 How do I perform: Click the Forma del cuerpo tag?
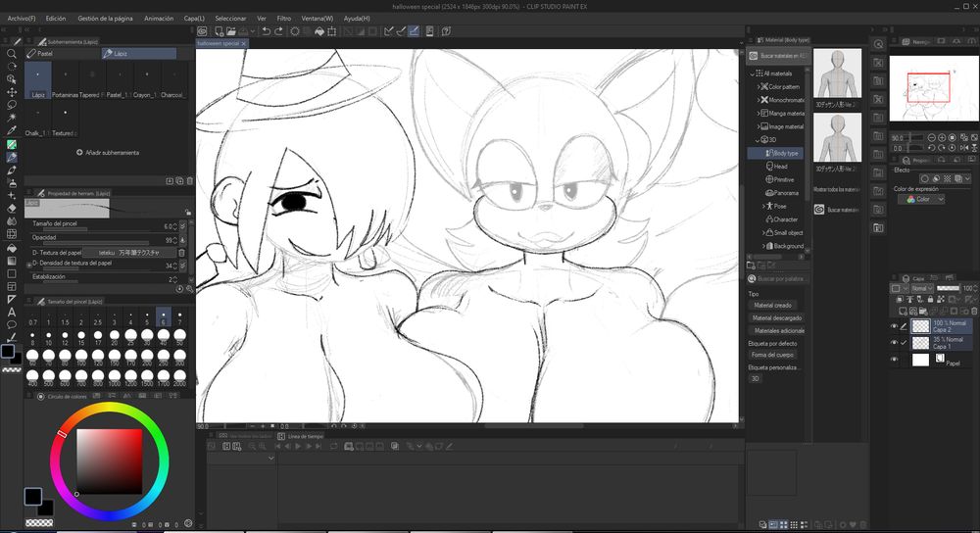772,355
